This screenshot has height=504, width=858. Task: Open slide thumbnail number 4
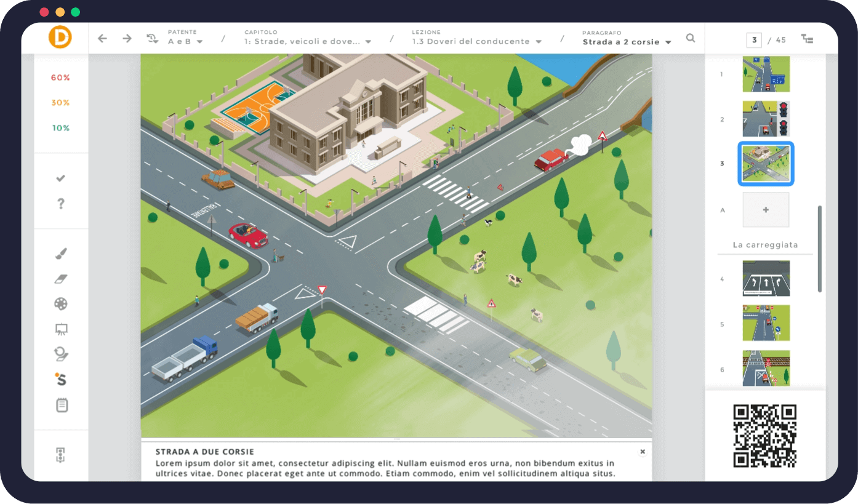point(766,279)
